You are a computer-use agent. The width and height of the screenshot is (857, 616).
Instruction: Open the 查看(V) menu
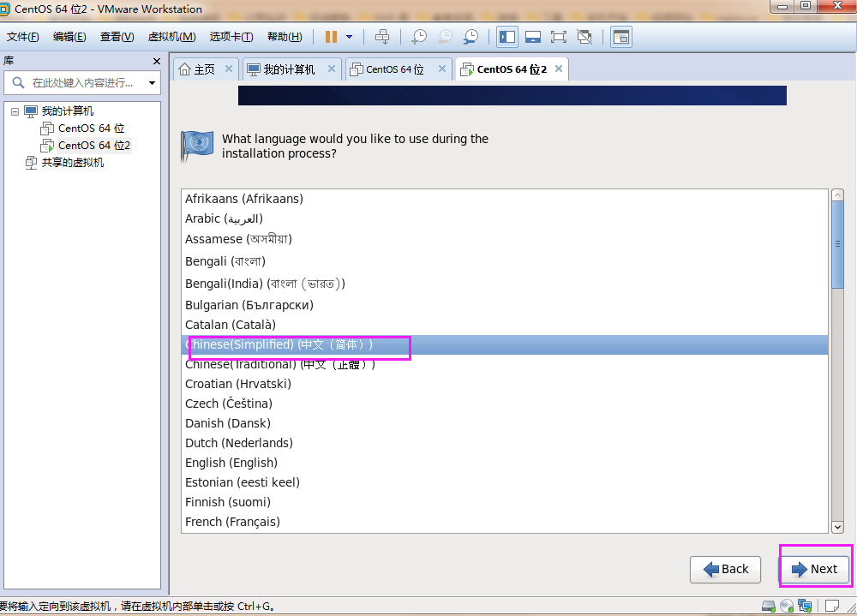tap(117, 37)
